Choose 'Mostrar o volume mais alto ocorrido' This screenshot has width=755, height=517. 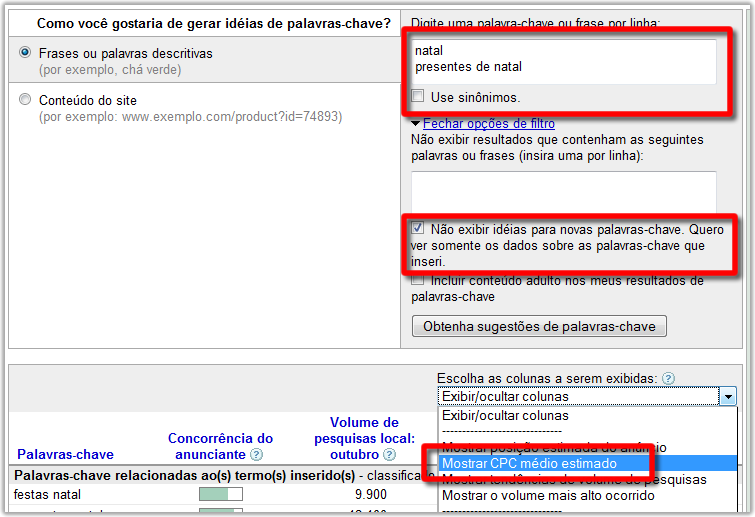(x=548, y=496)
